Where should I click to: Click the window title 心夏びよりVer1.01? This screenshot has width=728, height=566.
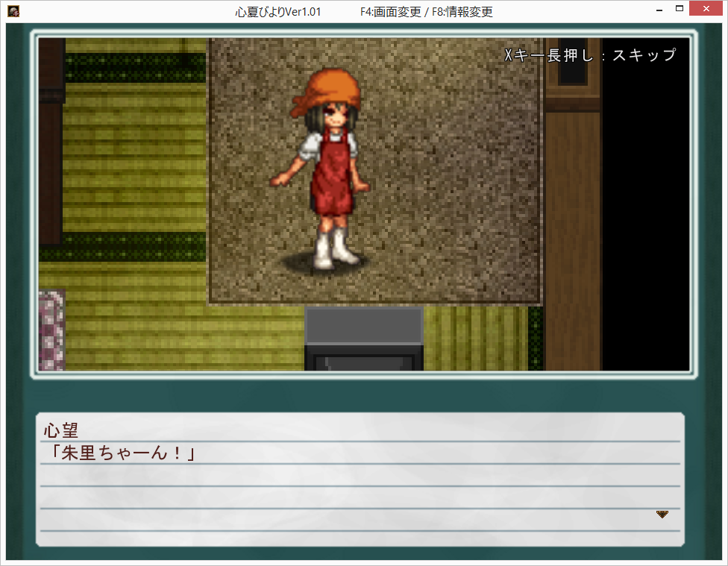point(278,12)
